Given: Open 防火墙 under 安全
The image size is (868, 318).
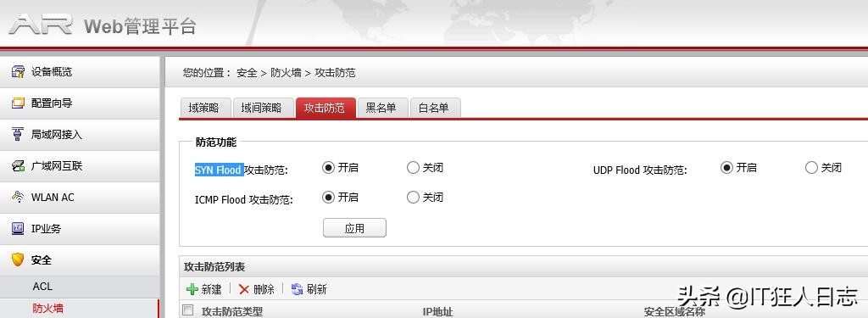Looking at the screenshot, I should coord(80,308).
